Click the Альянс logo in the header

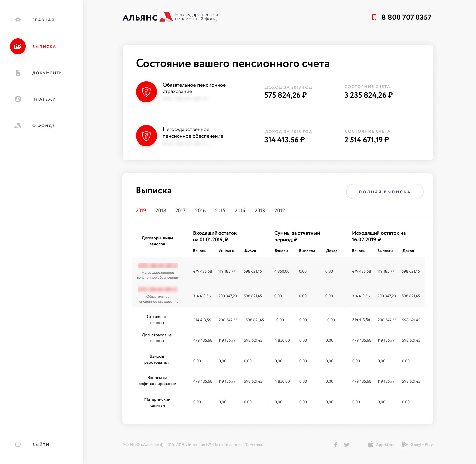coord(170,17)
